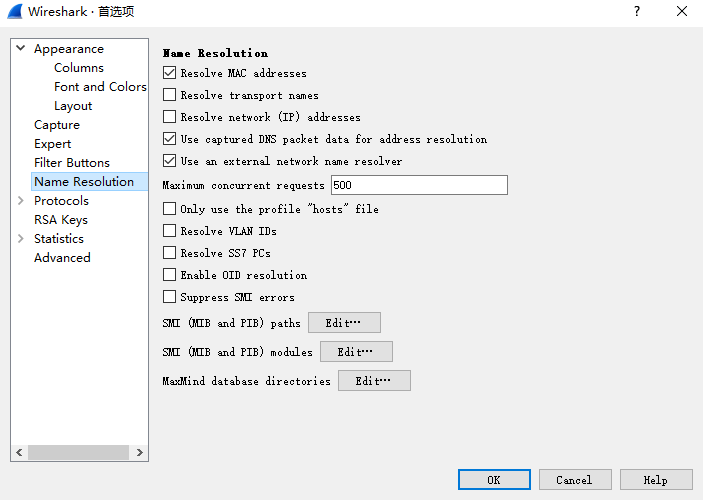Disable Use an external network name resolver
Viewport: 703px width, 500px height.
(x=169, y=161)
